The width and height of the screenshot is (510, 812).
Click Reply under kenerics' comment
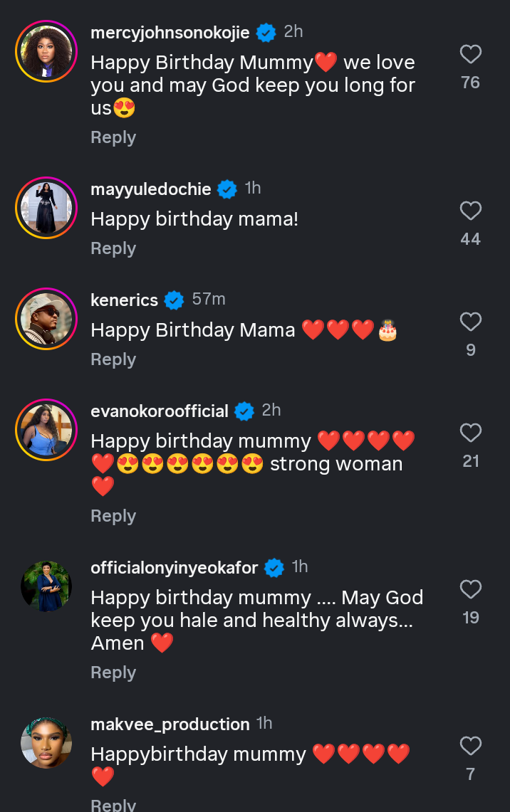coord(113,359)
